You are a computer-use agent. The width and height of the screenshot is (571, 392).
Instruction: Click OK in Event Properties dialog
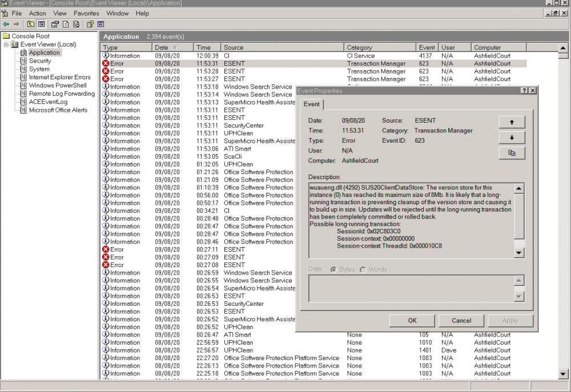412,321
